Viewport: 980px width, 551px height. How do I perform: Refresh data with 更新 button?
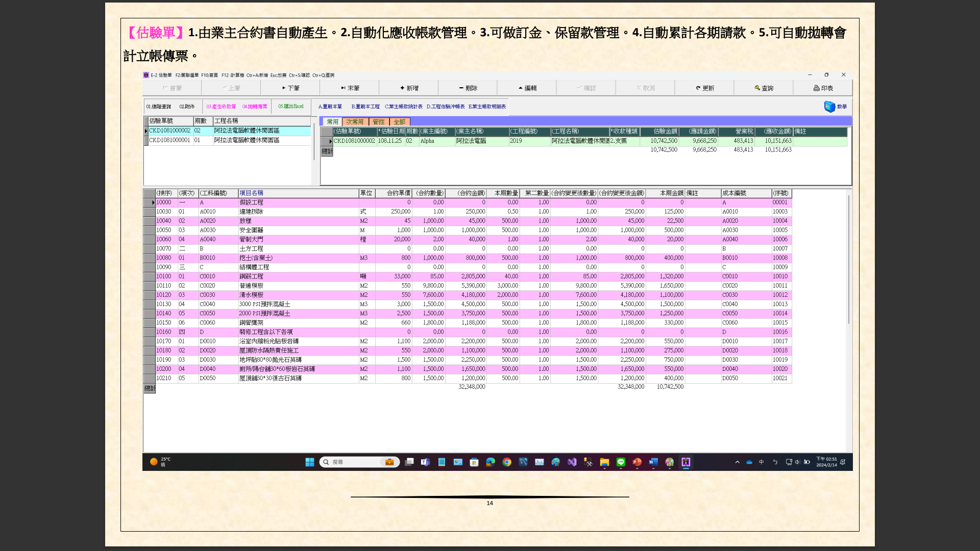pos(704,88)
